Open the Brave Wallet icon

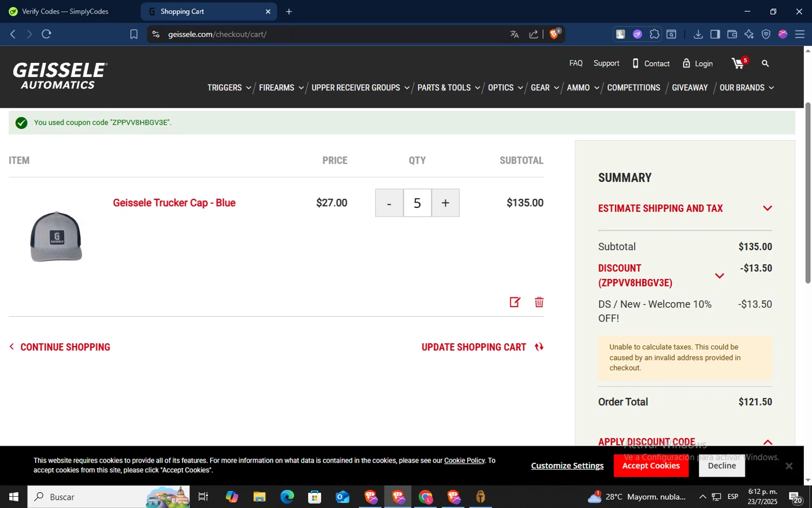coord(732,34)
